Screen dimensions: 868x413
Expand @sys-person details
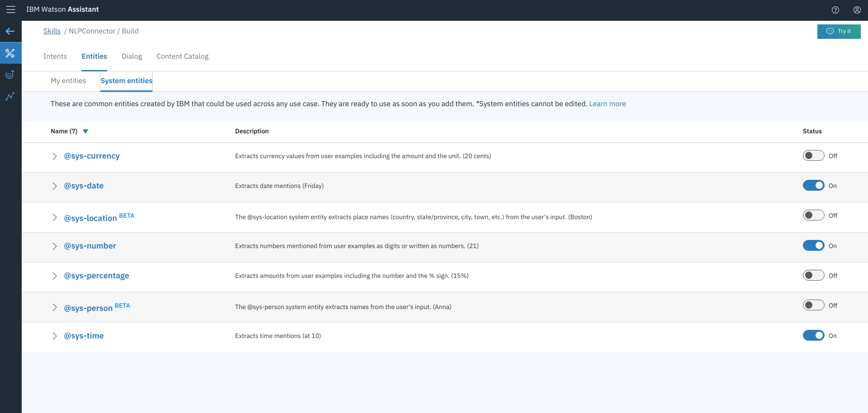click(55, 307)
